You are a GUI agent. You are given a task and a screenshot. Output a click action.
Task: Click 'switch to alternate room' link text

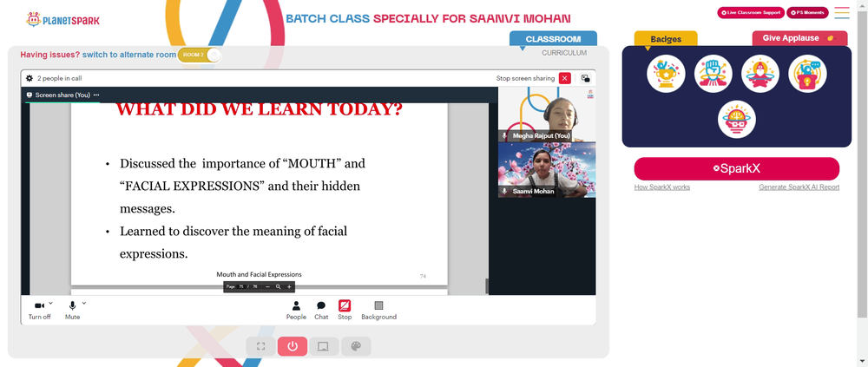click(129, 55)
